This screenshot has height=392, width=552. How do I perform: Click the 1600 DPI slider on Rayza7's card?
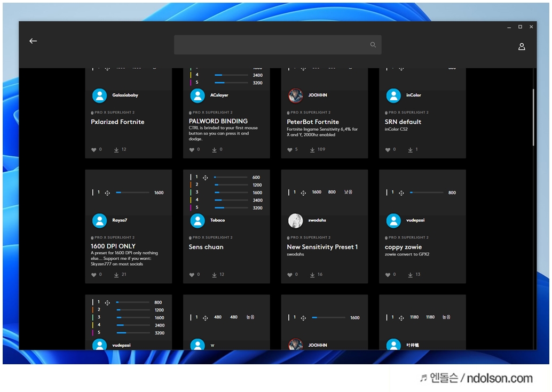pyautogui.click(x=133, y=193)
